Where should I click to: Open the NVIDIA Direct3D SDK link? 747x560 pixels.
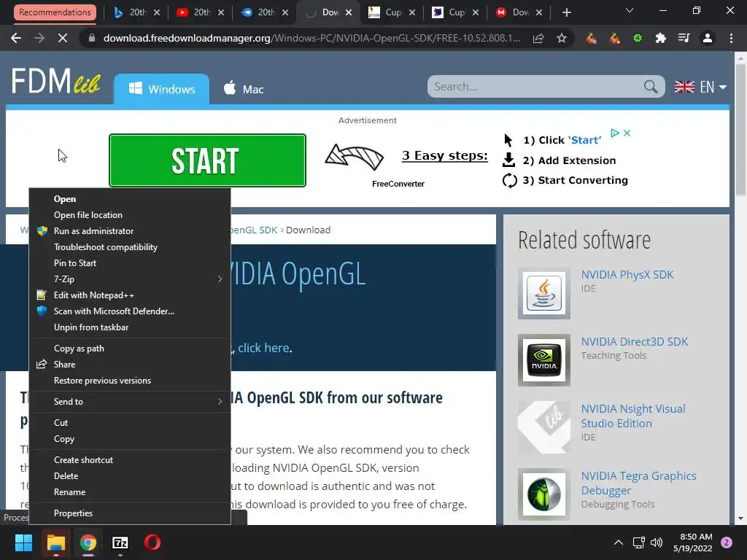click(635, 342)
